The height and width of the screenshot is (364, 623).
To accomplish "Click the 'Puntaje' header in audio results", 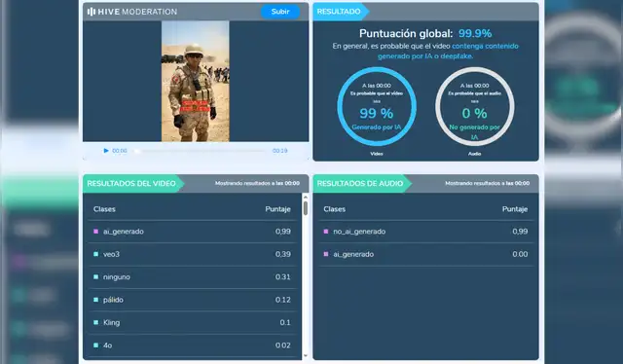I will click(x=515, y=209).
